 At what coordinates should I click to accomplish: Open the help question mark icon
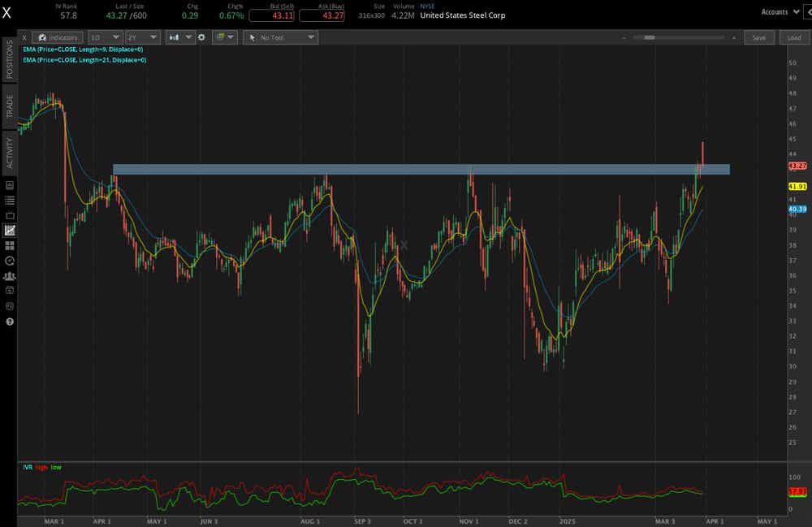[10, 322]
